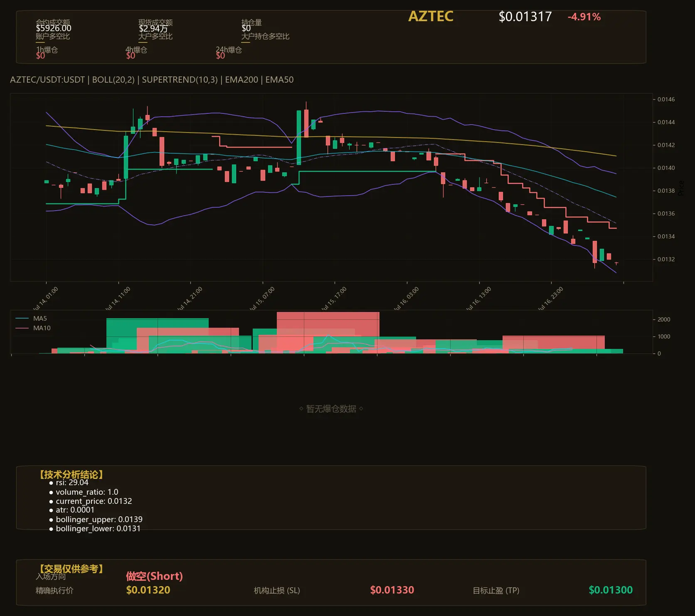Click the Jul 16, 13:00 time label
Image resolution: width=695 pixels, height=616 pixels.
(x=478, y=299)
